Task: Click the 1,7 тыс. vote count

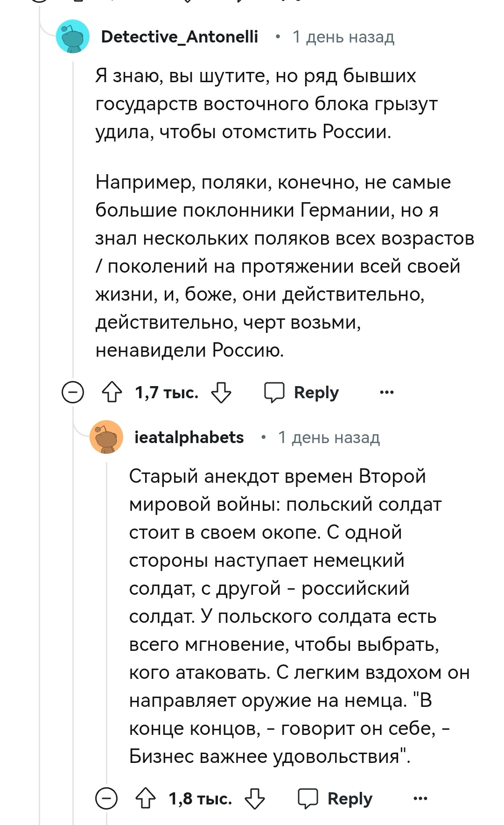Action: click(167, 392)
